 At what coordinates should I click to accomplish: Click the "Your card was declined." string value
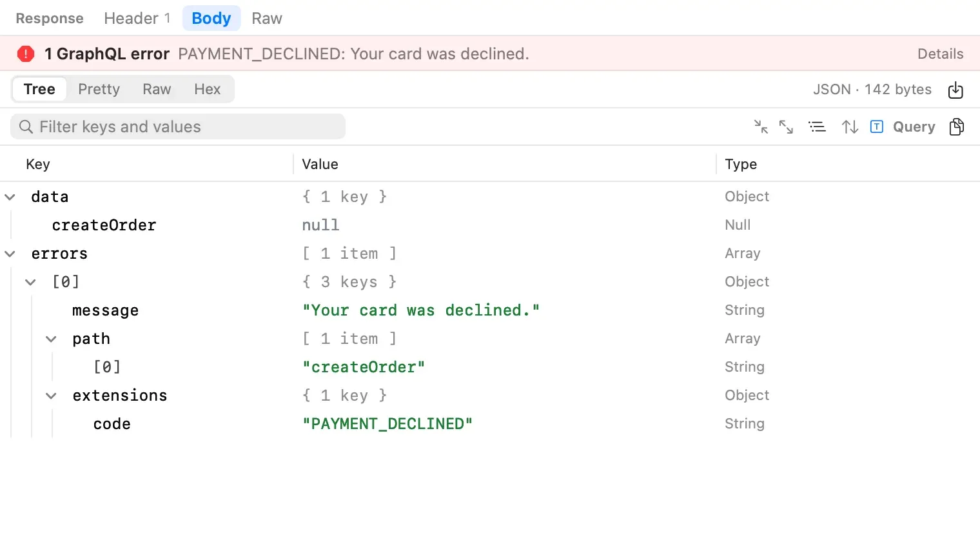421,310
